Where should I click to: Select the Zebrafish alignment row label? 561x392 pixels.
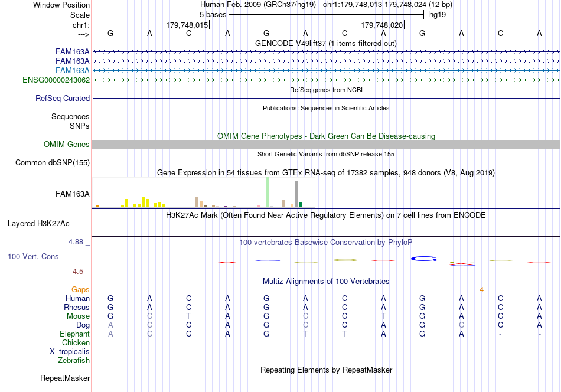74,361
